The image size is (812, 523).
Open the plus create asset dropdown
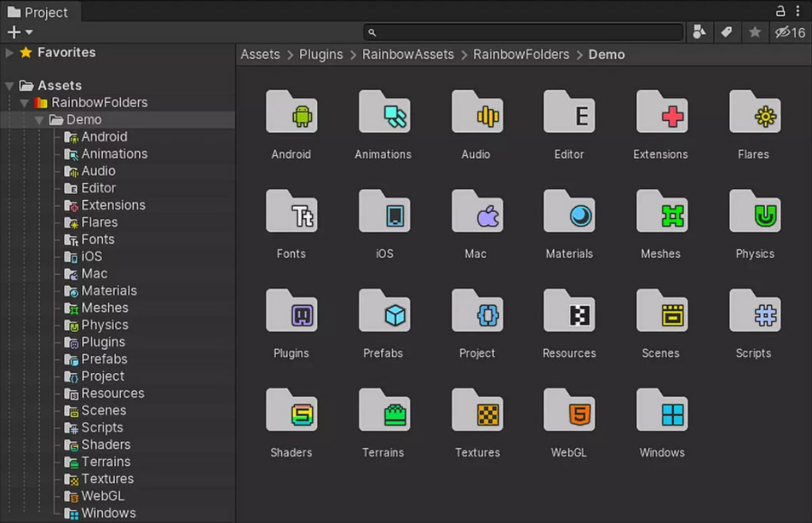point(20,32)
